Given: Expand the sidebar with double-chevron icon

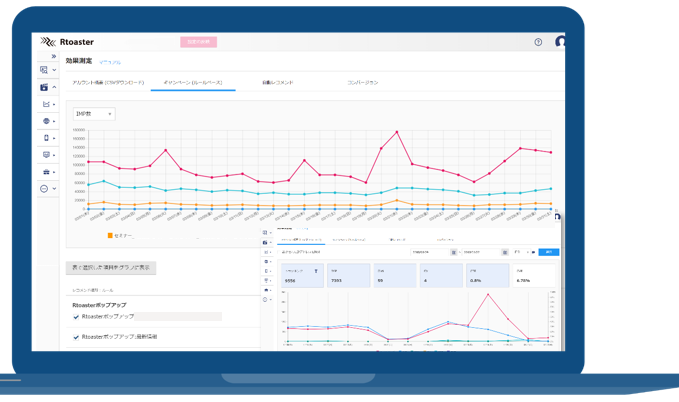Looking at the screenshot, I should (53, 57).
